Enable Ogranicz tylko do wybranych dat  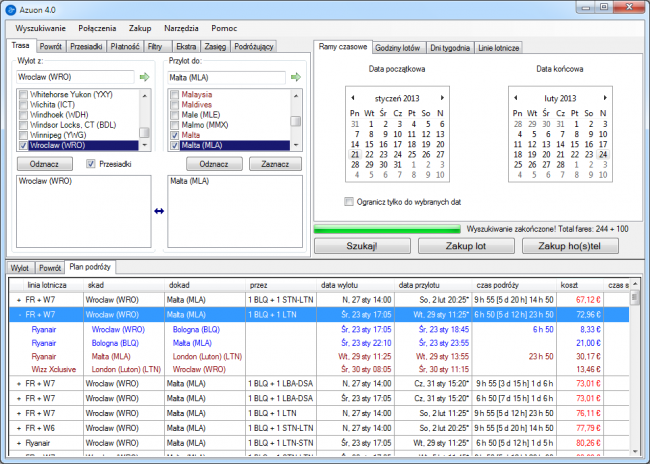348,201
